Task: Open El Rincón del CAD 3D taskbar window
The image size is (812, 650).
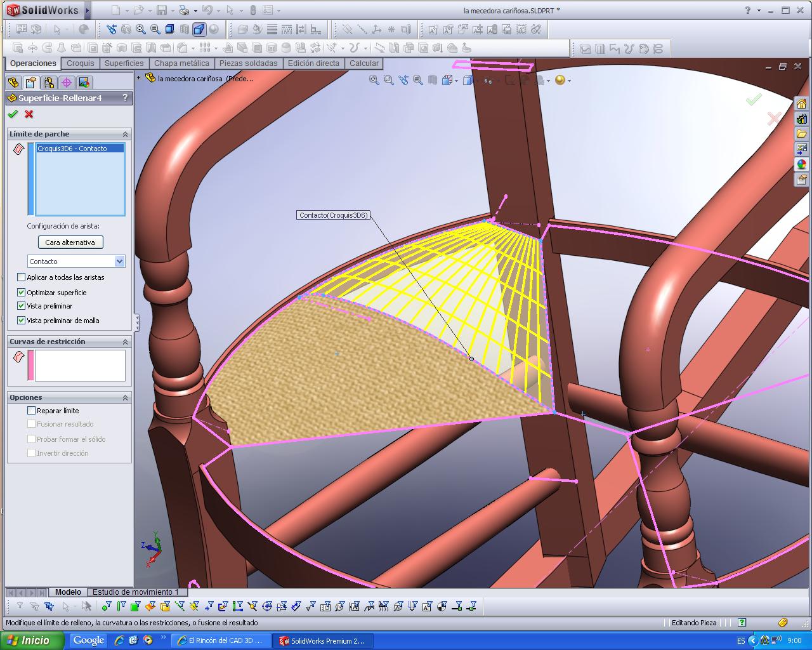Action: (x=221, y=640)
